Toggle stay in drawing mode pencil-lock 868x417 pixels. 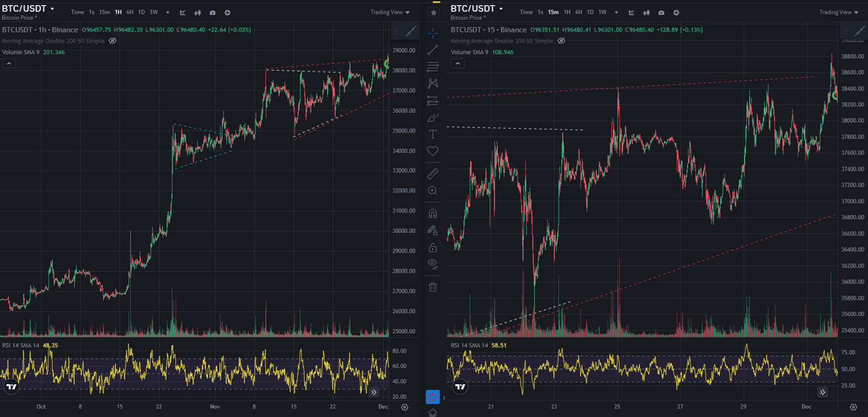click(433, 230)
